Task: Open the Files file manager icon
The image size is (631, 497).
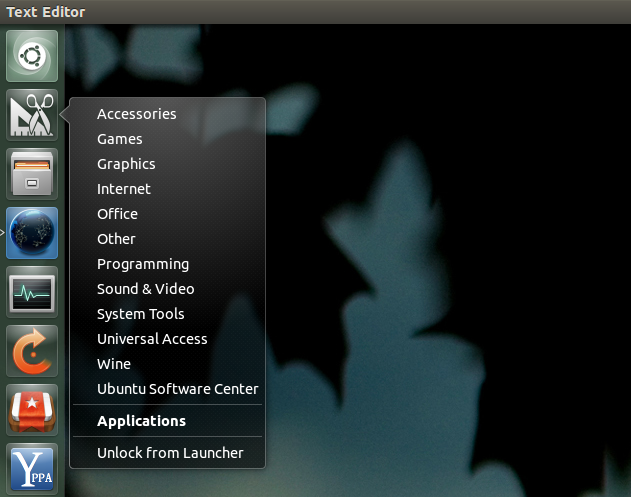Action: click(32, 174)
